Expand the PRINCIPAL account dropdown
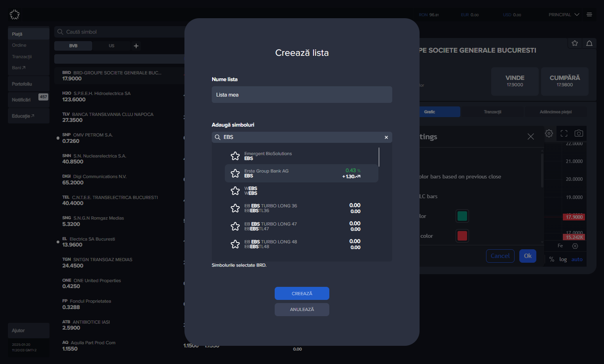Viewport: 604px width, 364px height. coord(564,15)
